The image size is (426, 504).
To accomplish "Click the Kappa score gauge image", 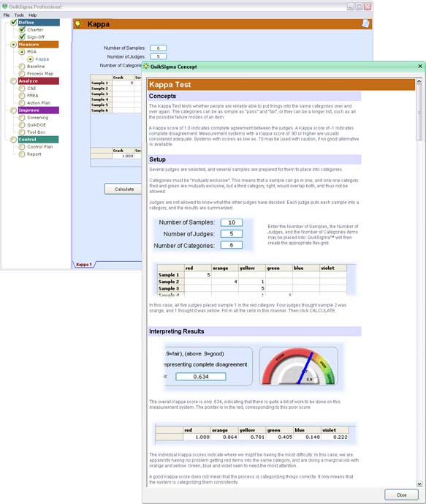I will click(298, 366).
